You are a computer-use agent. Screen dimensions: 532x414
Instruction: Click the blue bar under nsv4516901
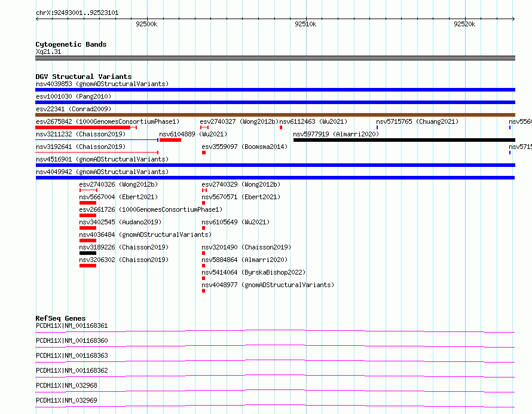[x=275, y=165]
